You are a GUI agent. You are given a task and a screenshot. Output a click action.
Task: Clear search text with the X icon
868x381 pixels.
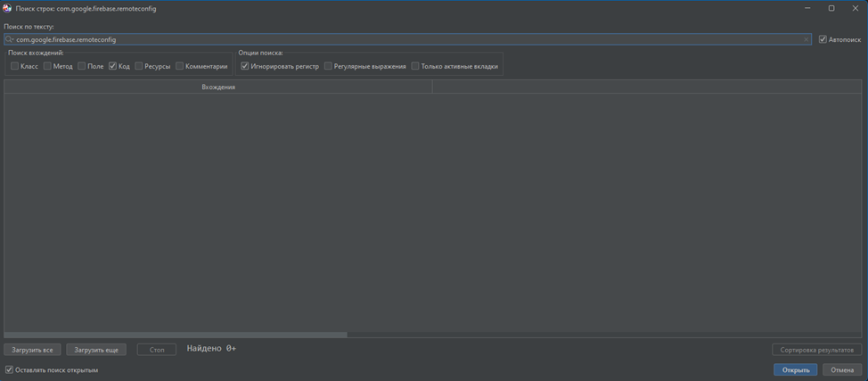(807, 39)
